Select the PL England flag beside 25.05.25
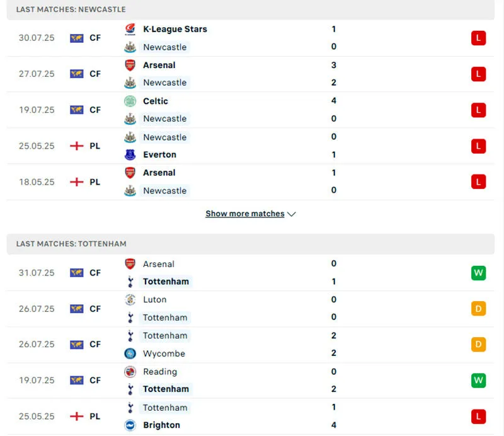This screenshot has height=436, width=504. 77,146
